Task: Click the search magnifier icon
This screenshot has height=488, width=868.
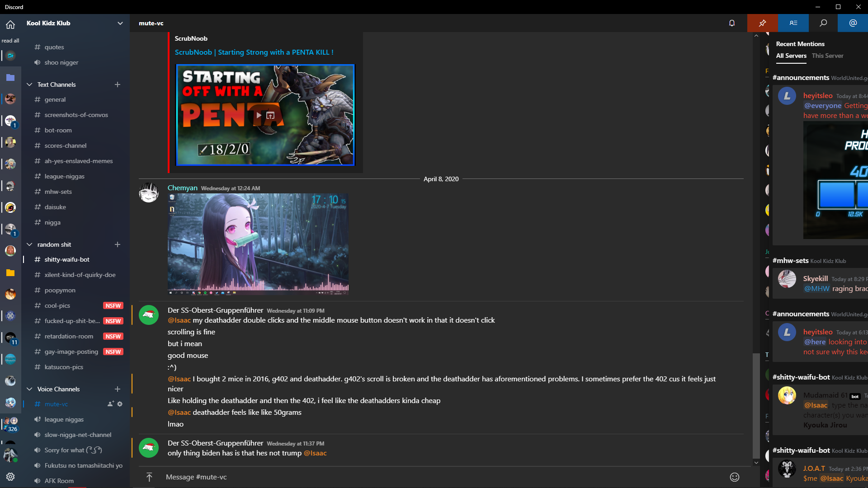Action: (x=823, y=23)
